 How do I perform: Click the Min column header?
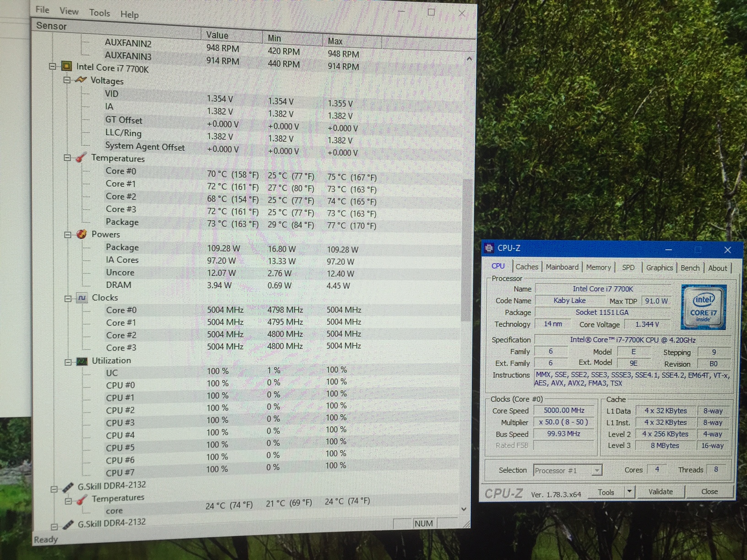[x=292, y=38]
